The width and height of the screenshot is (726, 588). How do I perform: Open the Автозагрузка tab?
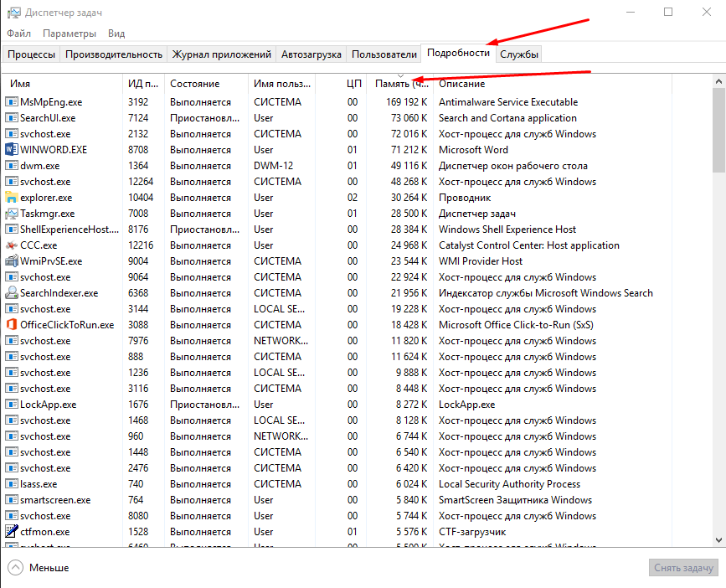coord(312,54)
